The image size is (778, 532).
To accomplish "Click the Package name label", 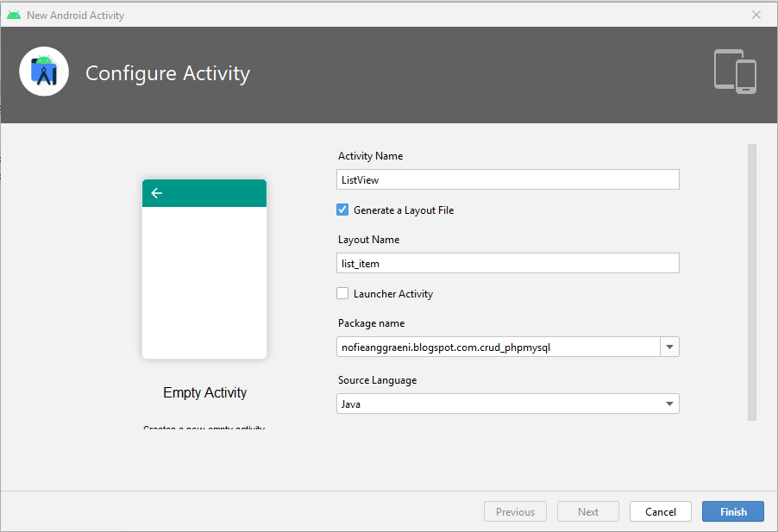I will (x=371, y=323).
